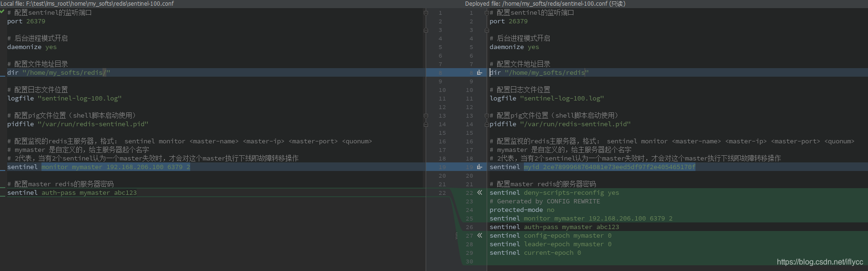Image resolution: width=868 pixels, height=271 pixels.
Task: Click 'sentinel deny-scripts-reconfig yes' line
Action: tap(554, 193)
